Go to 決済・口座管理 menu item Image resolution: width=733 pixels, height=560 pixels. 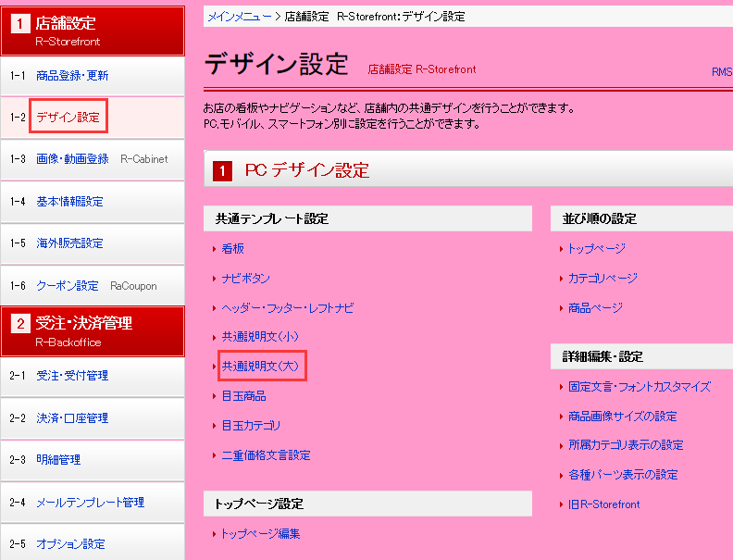click(72, 417)
